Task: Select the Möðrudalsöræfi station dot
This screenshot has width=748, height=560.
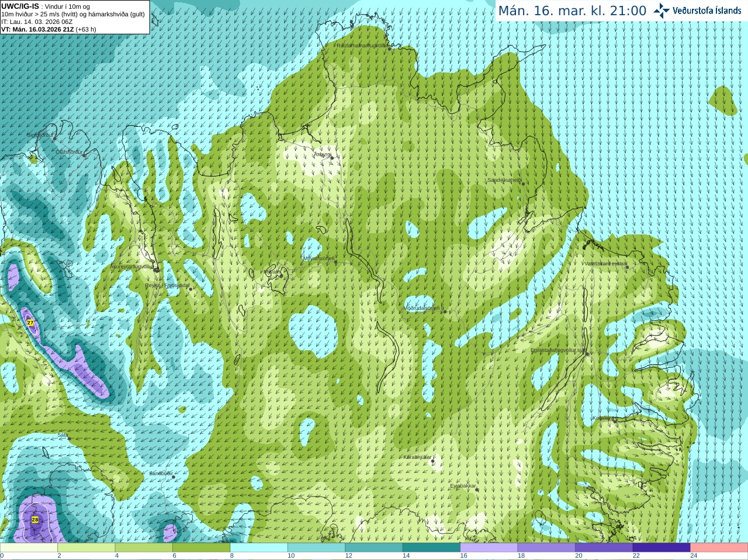Action: [445, 312]
